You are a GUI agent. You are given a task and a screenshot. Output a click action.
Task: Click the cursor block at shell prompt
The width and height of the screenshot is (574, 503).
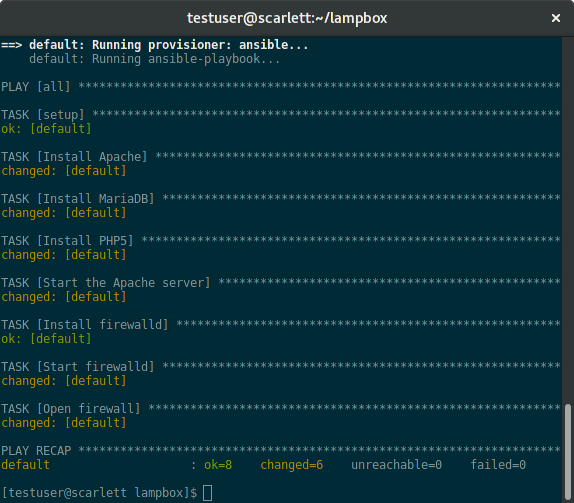[207, 492]
